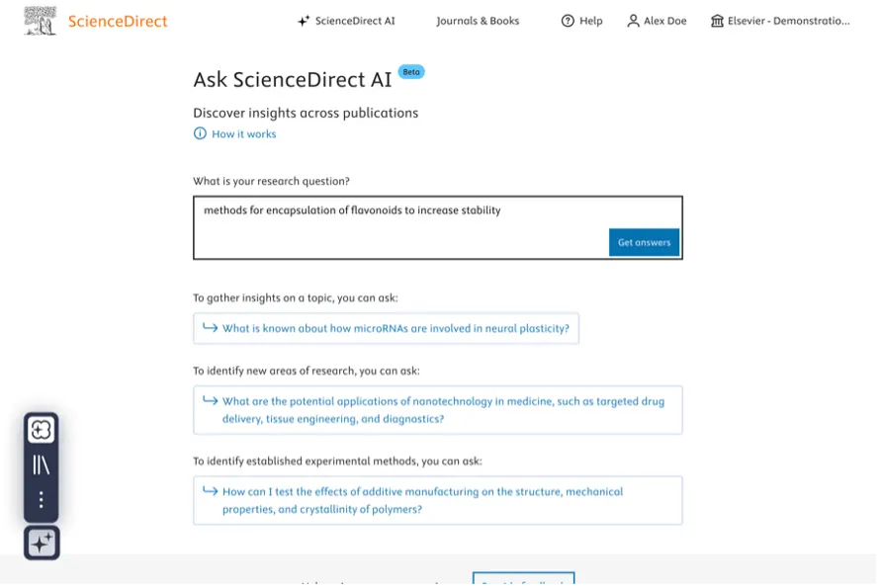This screenshot has height=588, width=879.
Task: Open the ScienceDirect AI nav item
Action: pyautogui.click(x=347, y=22)
